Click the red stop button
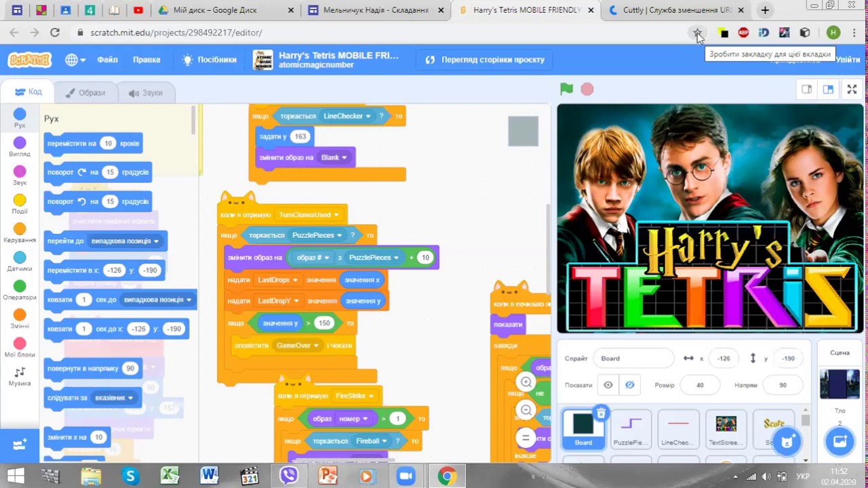 coord(587,89)
